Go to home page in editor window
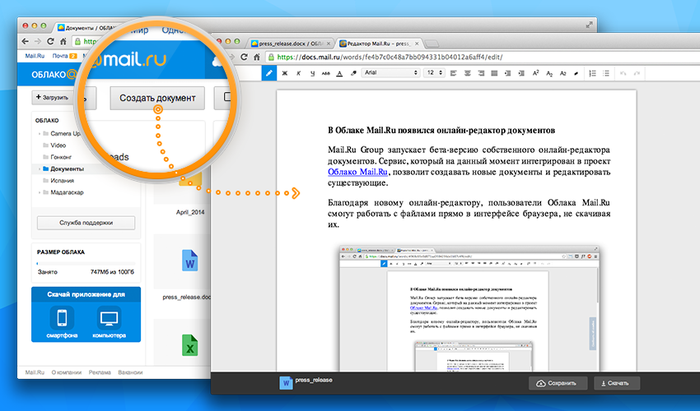This screenshot has height=411, width=700. point(257,57)
